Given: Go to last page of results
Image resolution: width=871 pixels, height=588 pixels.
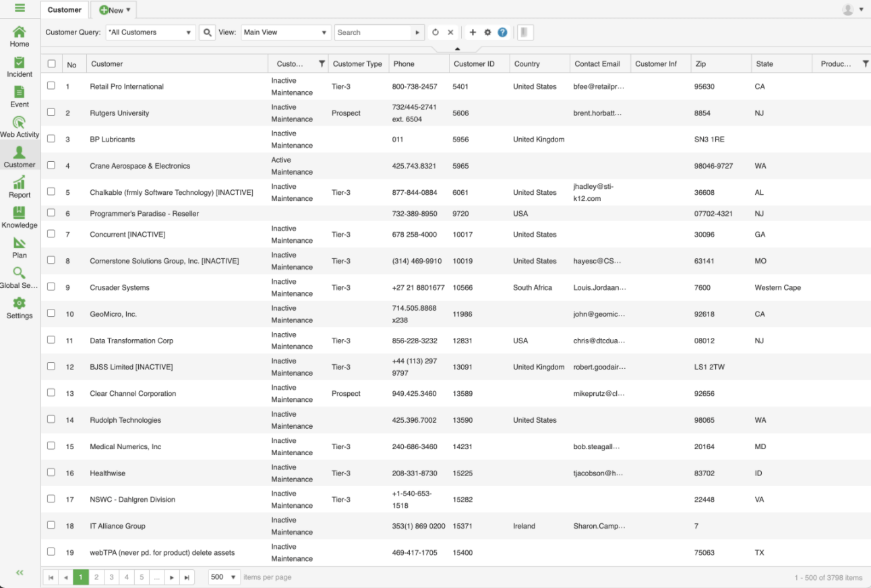Looking at the screenshot, I should coord(187,578).
